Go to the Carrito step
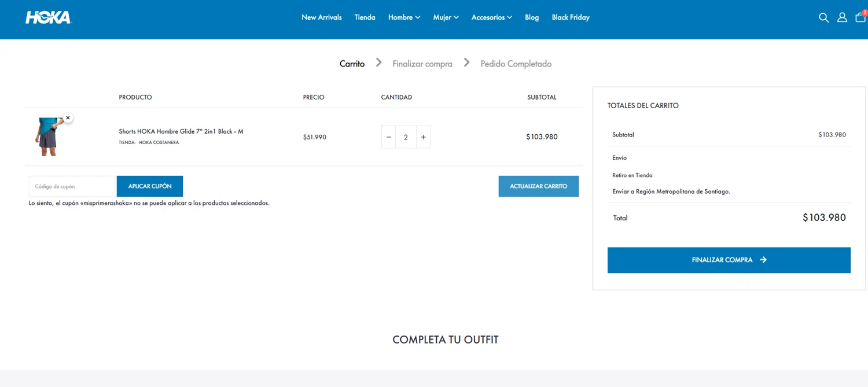Screen dimensions: 868x387 tap(352, 64)
